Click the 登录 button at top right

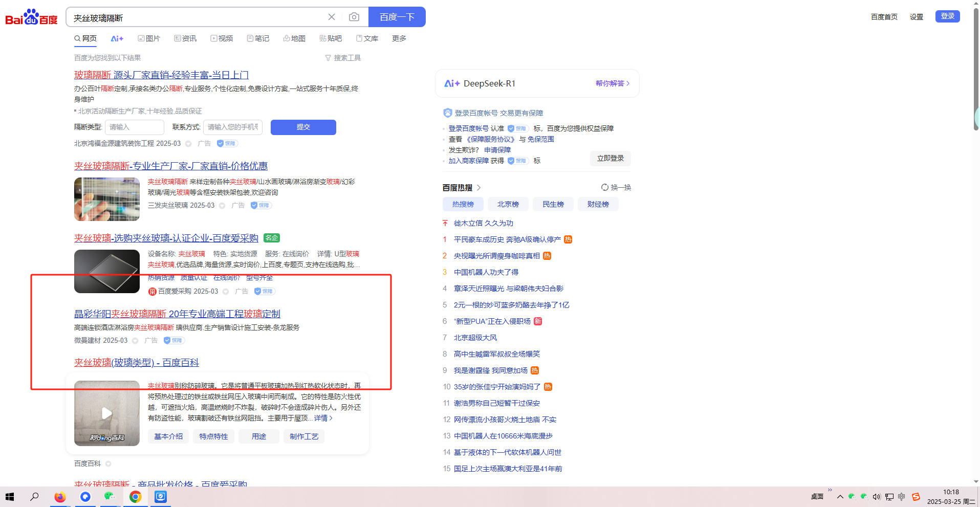point(947,16)
